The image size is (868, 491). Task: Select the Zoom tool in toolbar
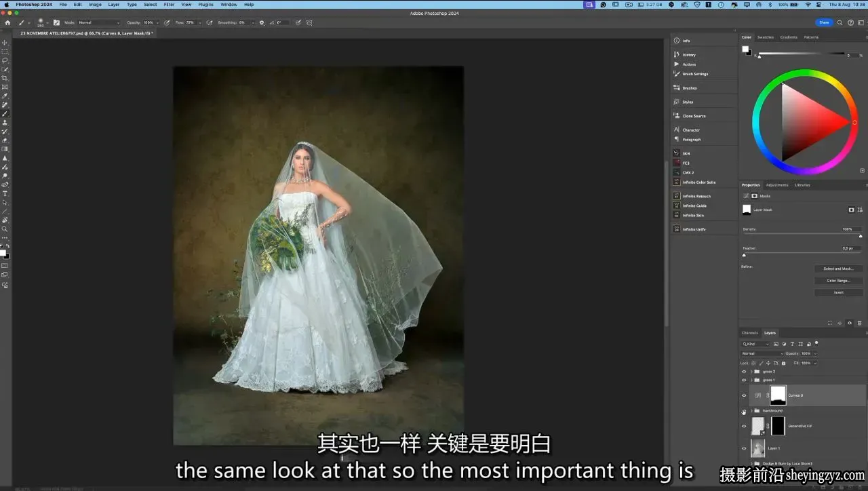(x=5, y=229)
